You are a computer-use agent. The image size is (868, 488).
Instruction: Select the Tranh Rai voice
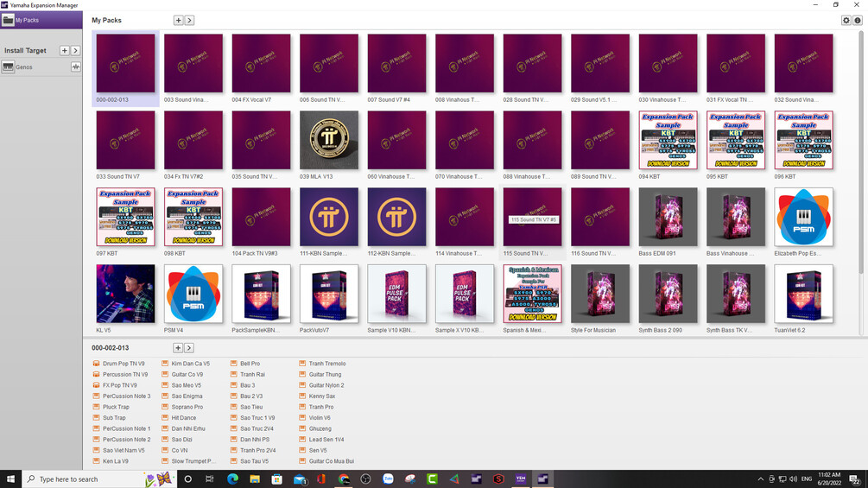248,375
